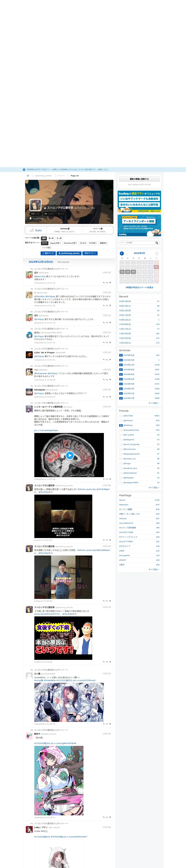This screenshot has width=186, height=868.
Task: Open #Amazon hashtag link
Action: point(124,505)
